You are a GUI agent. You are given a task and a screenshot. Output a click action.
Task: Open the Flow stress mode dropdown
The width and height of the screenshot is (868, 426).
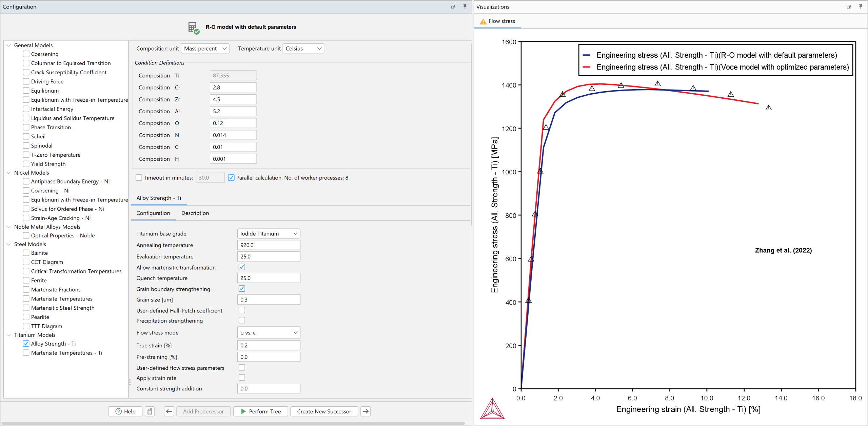pyautogui.click(x=269, y=333)
